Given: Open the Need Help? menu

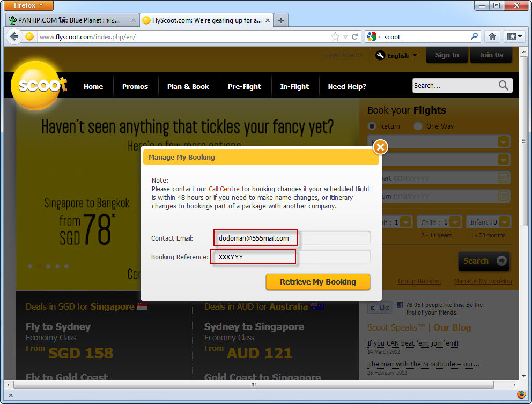Looking at the screenshot, I should click(x=347, y=86).
